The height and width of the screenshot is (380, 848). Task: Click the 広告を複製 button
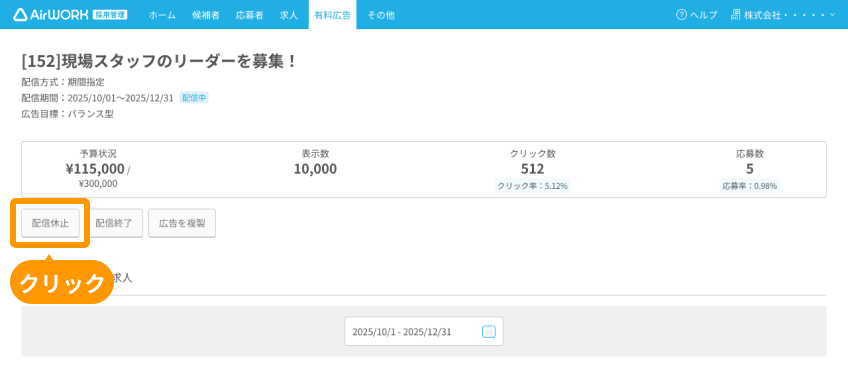point(182,223)
